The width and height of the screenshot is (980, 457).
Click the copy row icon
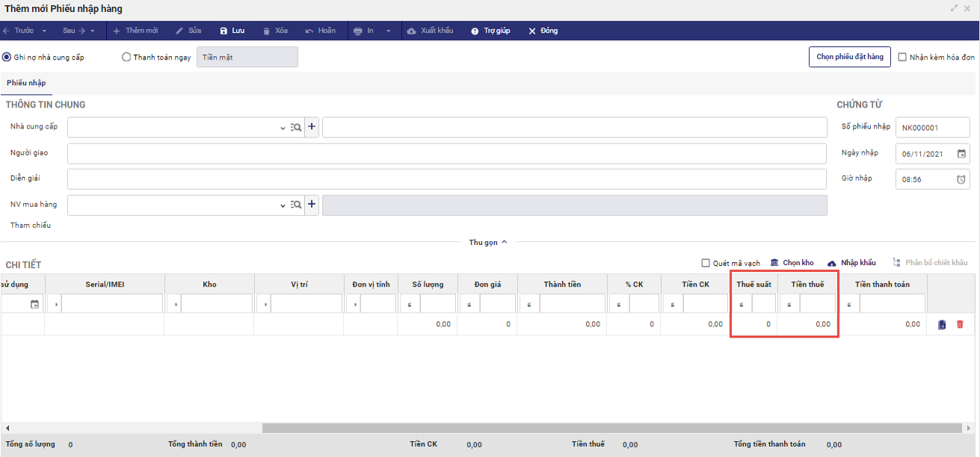pos(942,324)
